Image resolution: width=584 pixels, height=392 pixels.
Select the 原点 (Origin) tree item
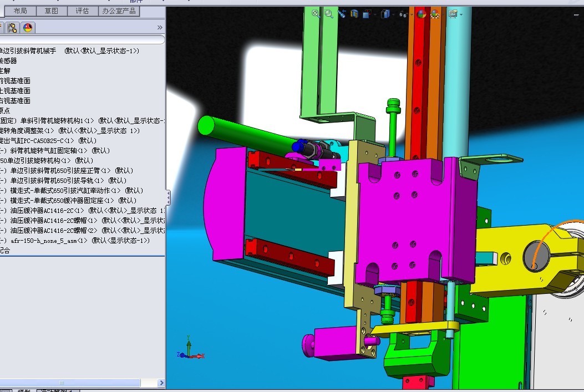tap(5, 110)
